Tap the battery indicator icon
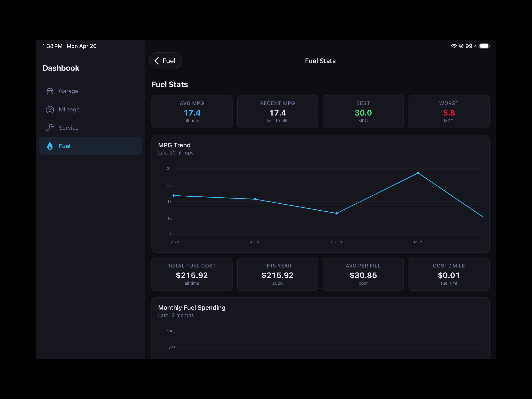Viewport: 532px width, 399px height. pyautogui.click(x=484, y=46)
